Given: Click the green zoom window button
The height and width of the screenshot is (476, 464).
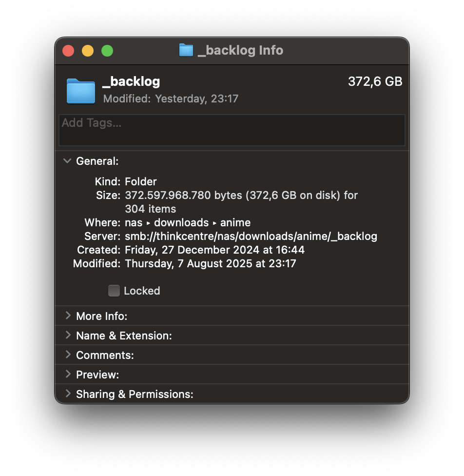Looking at the screenshot, I should 107,51.
